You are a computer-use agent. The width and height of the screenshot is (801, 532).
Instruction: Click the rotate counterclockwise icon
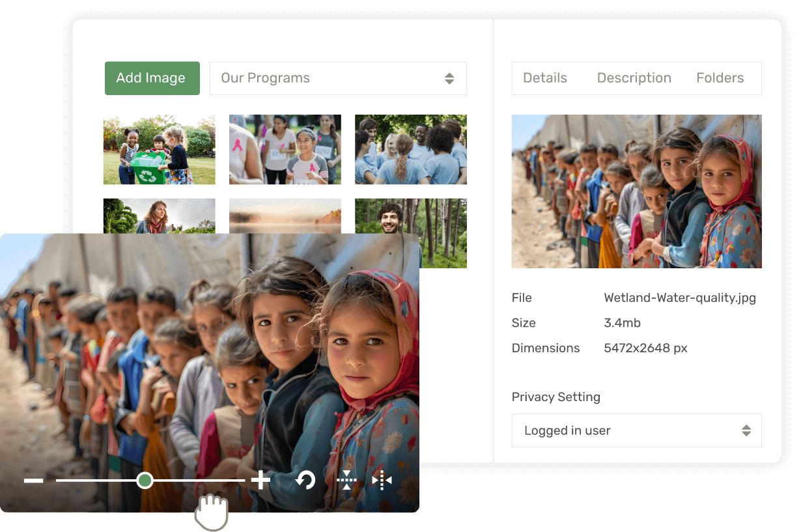[305, 481]
